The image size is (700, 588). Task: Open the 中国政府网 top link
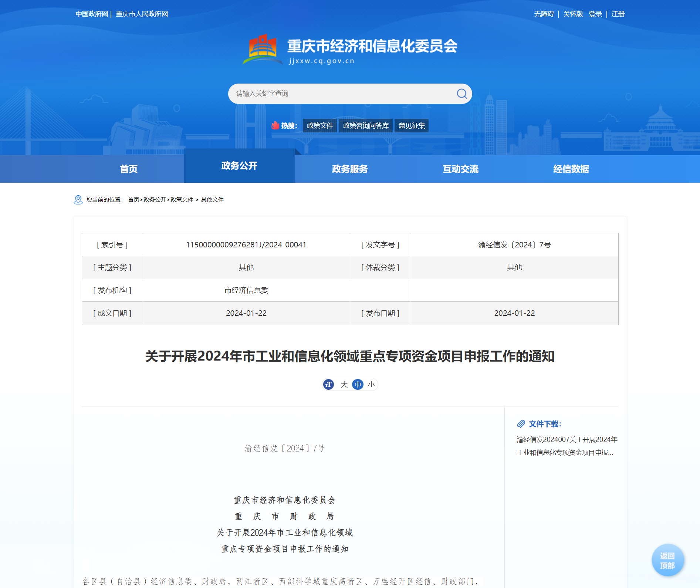pyautogui.click(x=92, y=14)
